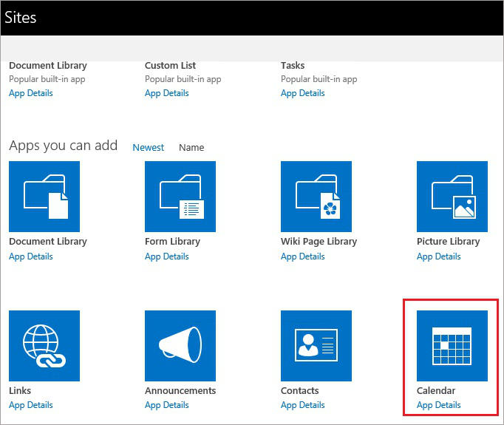Select the Custom List popular app title
This screenshot has height=425, width=504.
coord(171,66)
